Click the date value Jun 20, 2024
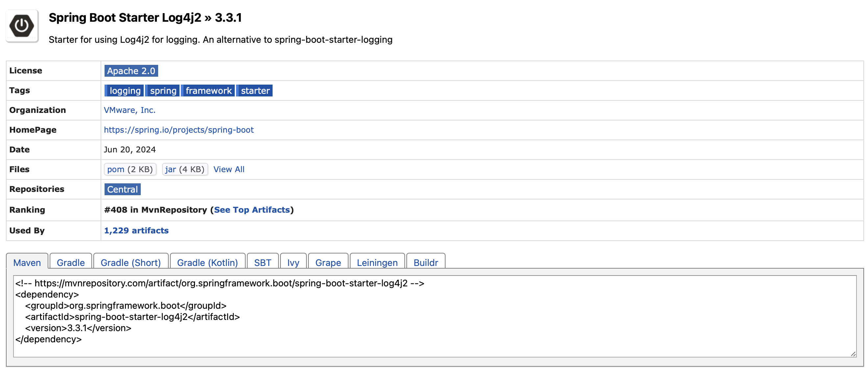868x368 pixels. pos(130,150)
